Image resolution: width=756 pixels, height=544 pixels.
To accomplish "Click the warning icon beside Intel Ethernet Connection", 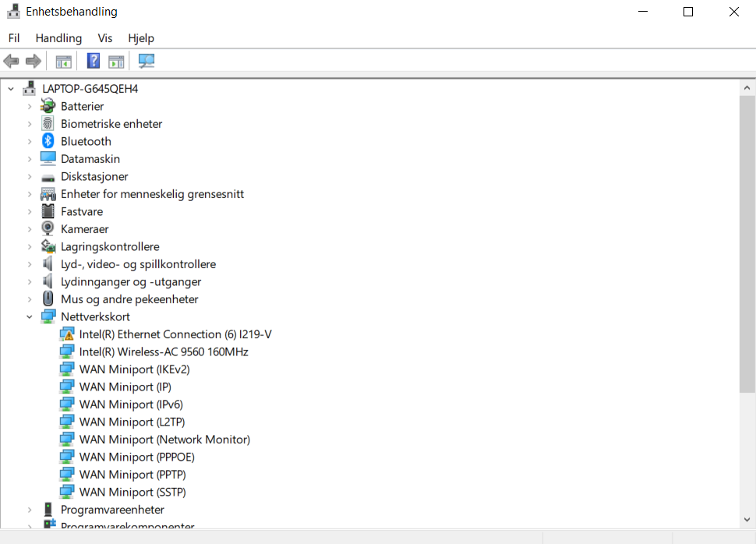I will pos(66,334).
